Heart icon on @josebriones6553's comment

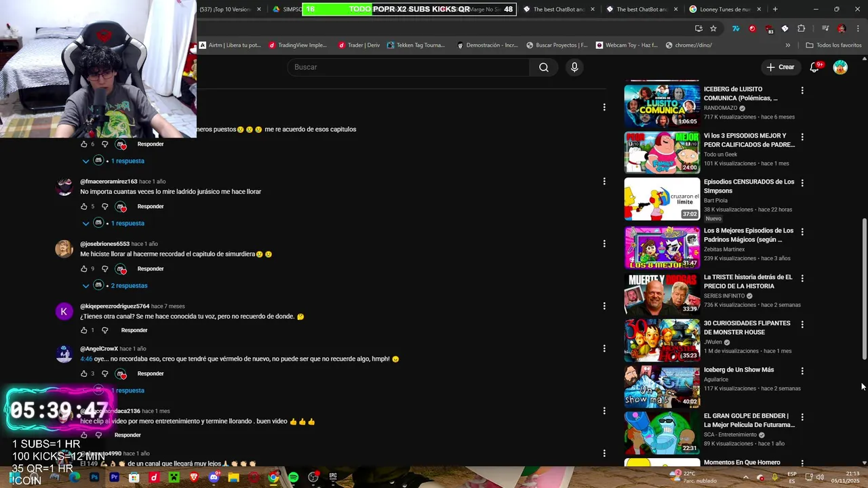point(121,269)
